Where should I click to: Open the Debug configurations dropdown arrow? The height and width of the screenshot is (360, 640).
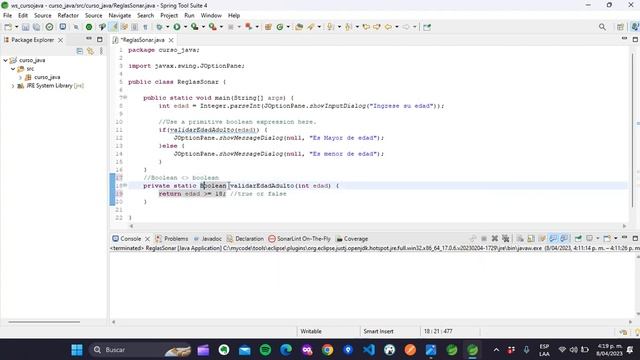[x=168, y=27]
